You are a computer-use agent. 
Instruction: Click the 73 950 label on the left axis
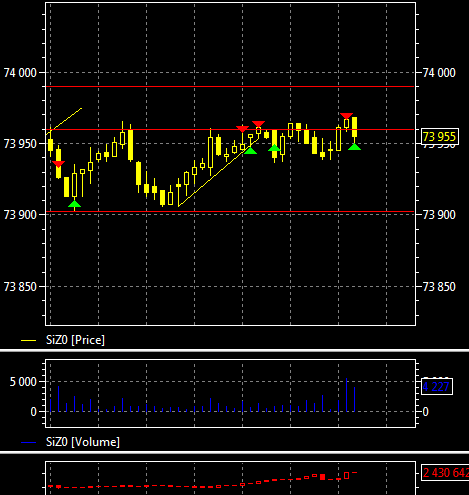coord(20,144)
